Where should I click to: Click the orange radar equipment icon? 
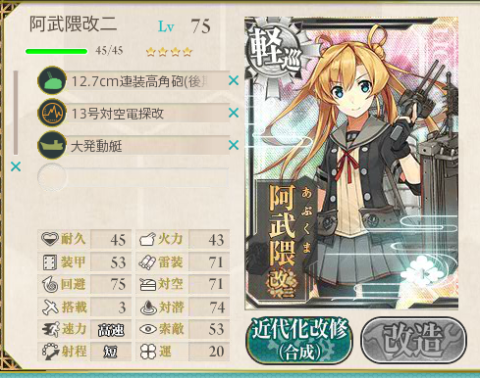[52, 113]
